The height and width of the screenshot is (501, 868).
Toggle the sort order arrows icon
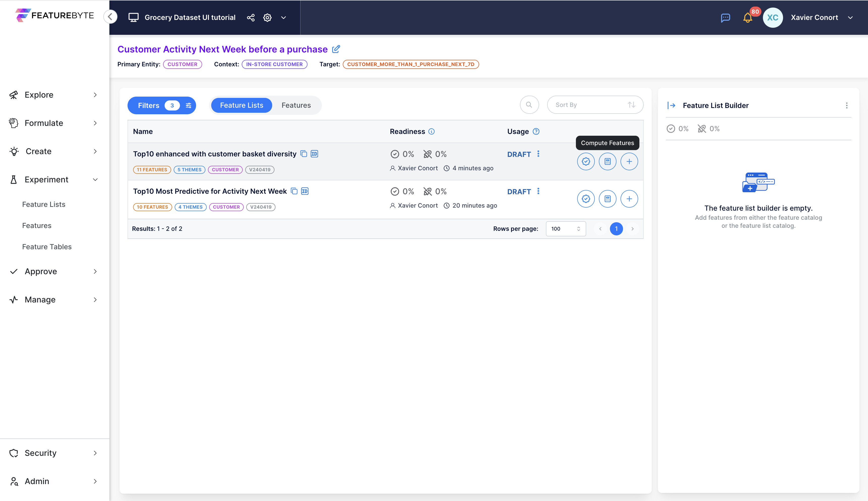click(x=631, y=105)
